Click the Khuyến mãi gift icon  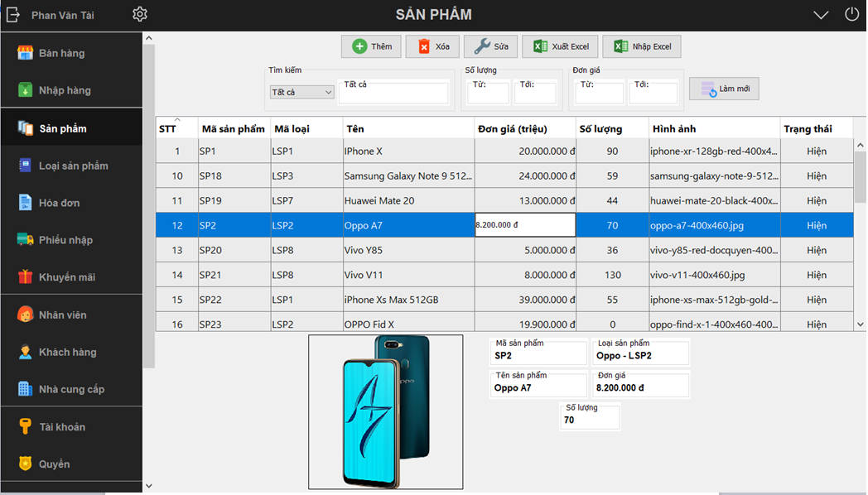pos(25,276)
